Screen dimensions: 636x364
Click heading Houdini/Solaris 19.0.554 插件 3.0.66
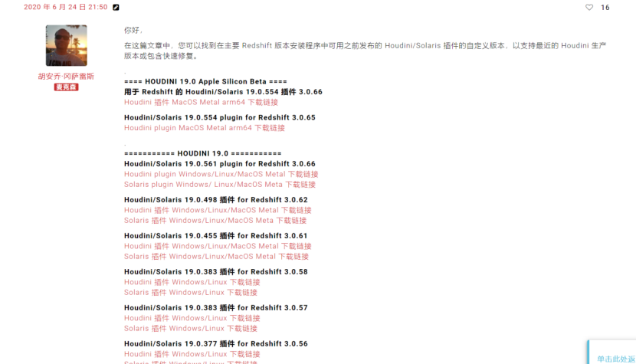223,92
